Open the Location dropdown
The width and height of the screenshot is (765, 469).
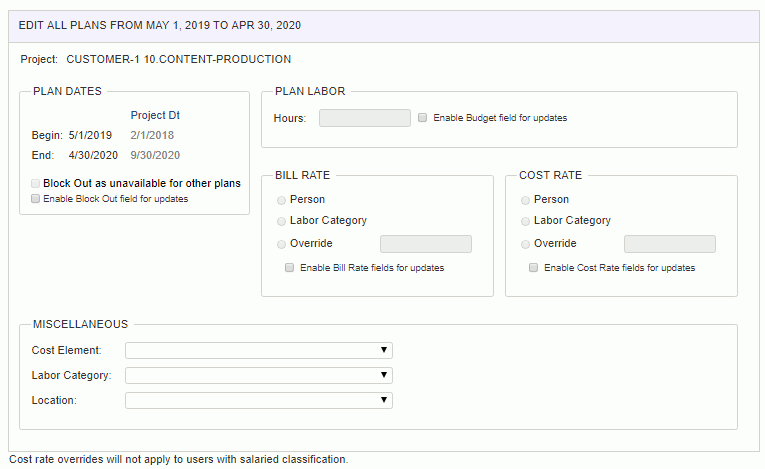pyautogui.click(x=259, y=400)
